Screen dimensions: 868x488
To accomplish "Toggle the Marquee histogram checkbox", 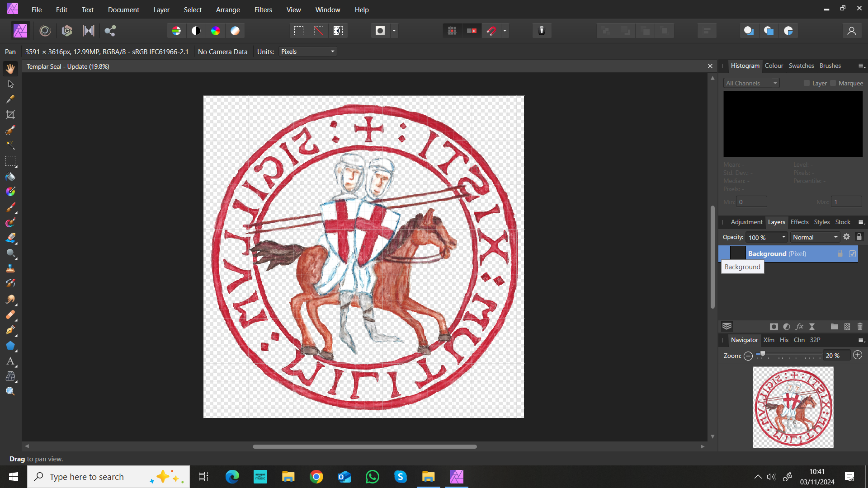I will 833,83.
